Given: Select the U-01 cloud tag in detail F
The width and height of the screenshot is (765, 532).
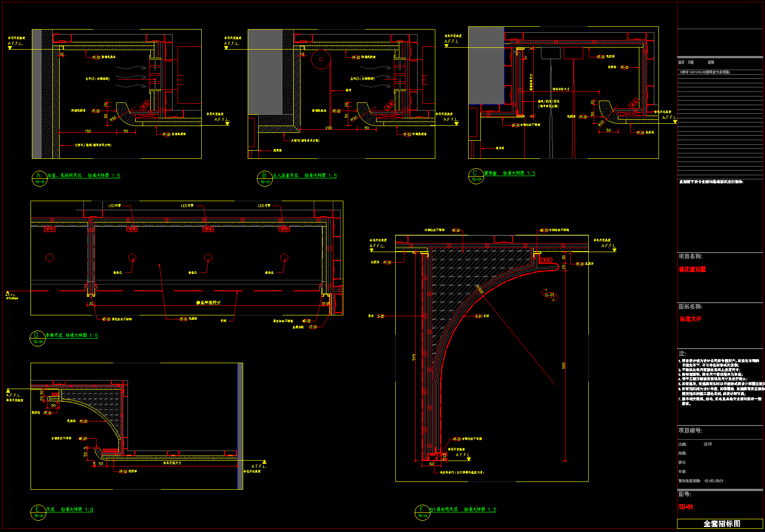Looking at the screenshot, I should click(x=550, y=295).
